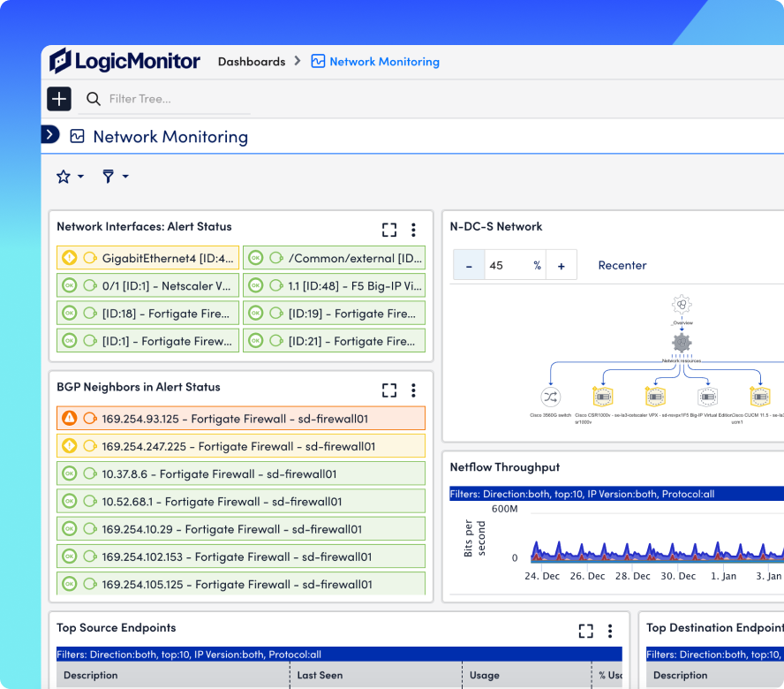The height and width of the screenshot is (689, 784).
Task: Open BGP neighbor 169.254.105.125 row
Action: [x=241, y=583]
